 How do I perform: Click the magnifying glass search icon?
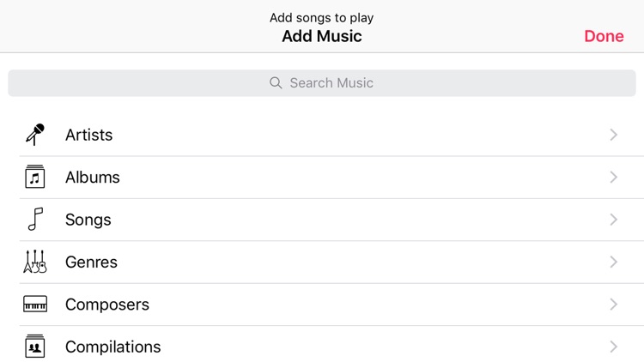point(276,83)
